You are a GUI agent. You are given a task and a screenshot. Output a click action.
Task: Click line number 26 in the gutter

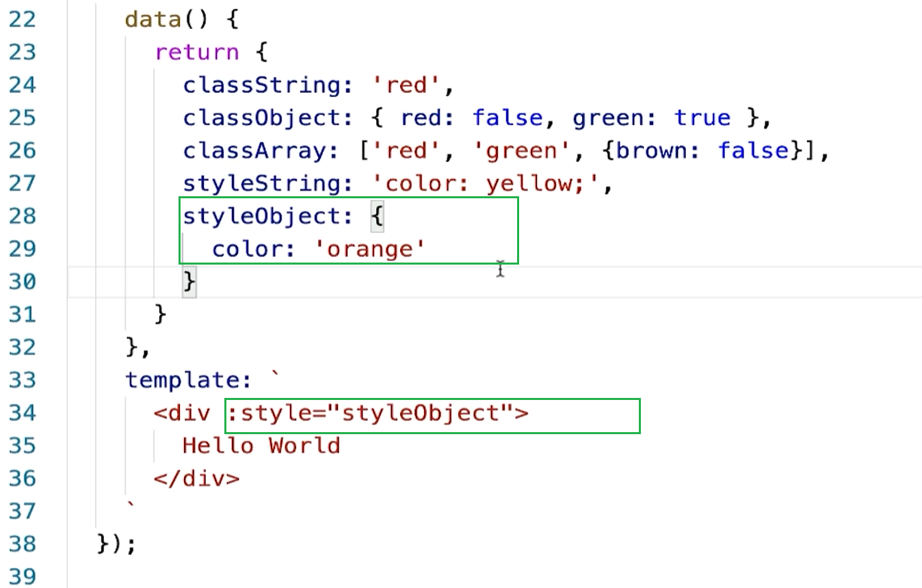(22, 150)
